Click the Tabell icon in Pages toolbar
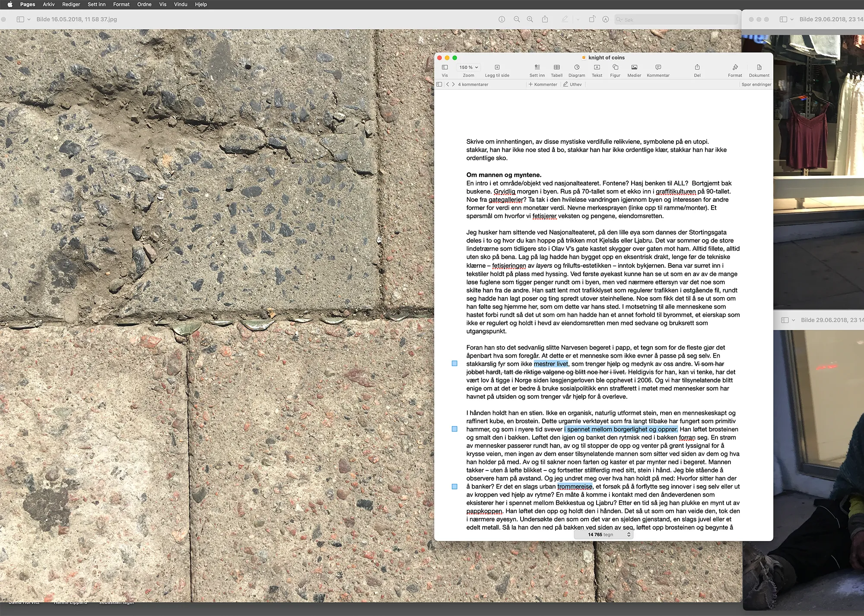This screenshot has height=616, width=864. coord(556,67)
